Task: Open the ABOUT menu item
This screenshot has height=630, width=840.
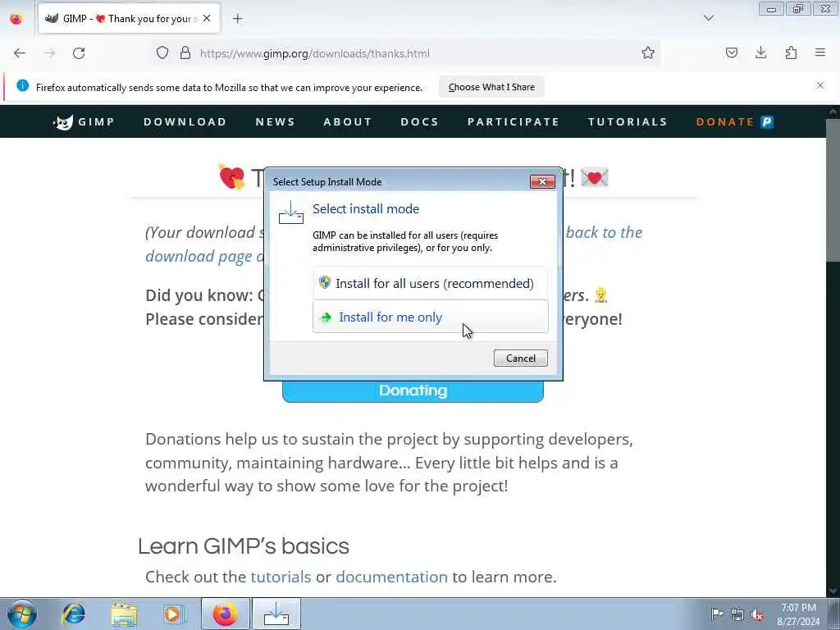Action: (347, 121)
